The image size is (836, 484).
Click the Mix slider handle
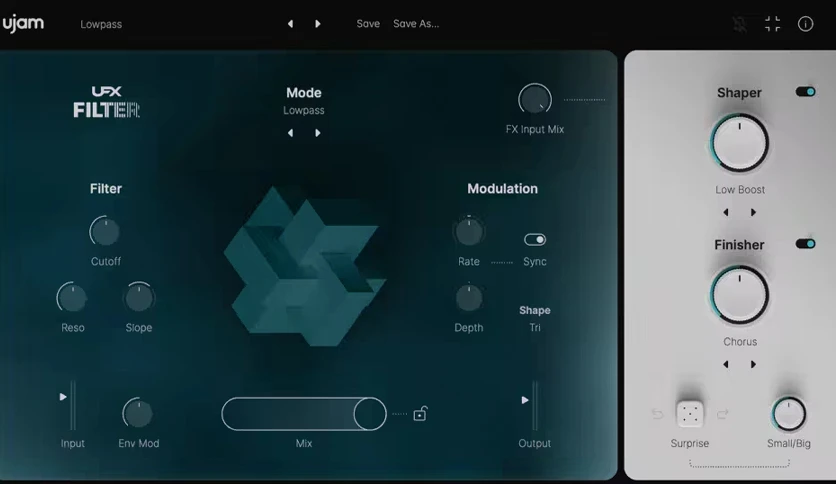coord(370,414)
